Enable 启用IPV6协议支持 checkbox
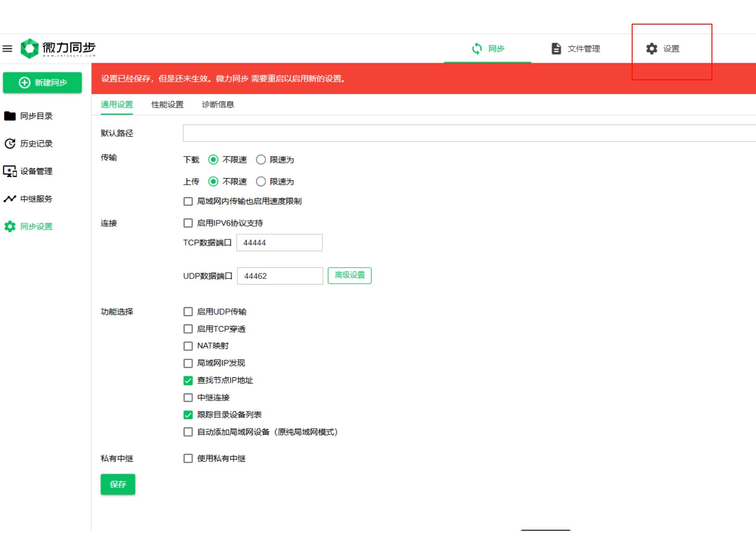 coord(188,223)
